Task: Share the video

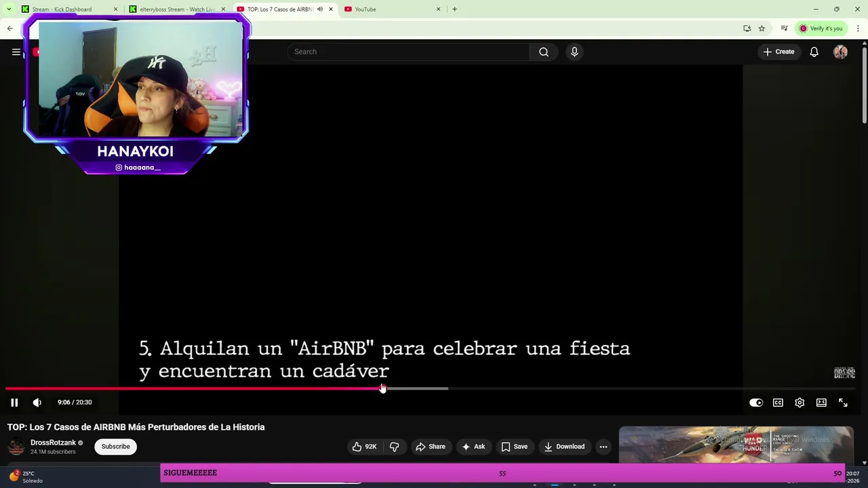Action: (x=431, y=447)
